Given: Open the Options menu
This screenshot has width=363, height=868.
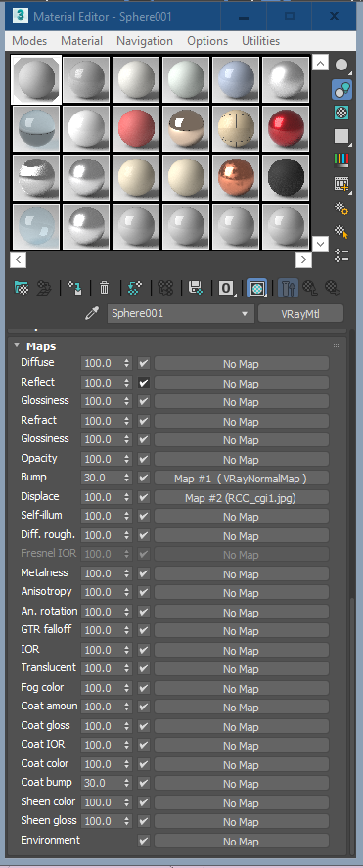Looking at the screenshot, I should (207, 41).
